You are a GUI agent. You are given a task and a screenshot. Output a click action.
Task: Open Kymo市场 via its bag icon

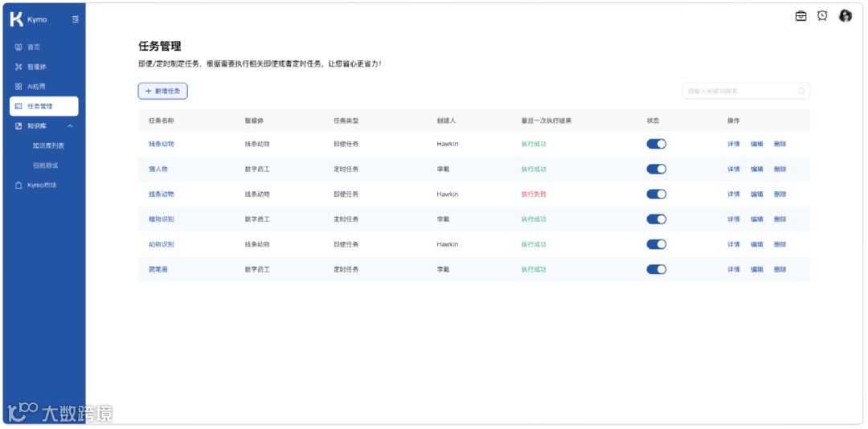click(18, 185)
